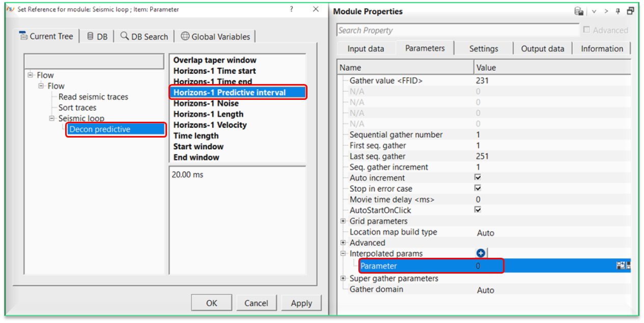Toggle the Auto increment checkbox
Image resolution: width=644 pixels, height=323 pixels.
point(478,177)
